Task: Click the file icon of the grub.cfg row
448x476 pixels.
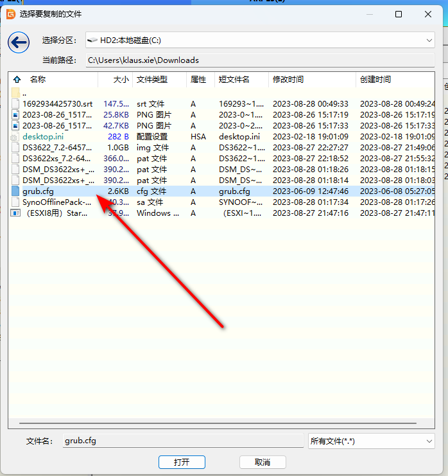Action: coord(15,191)
